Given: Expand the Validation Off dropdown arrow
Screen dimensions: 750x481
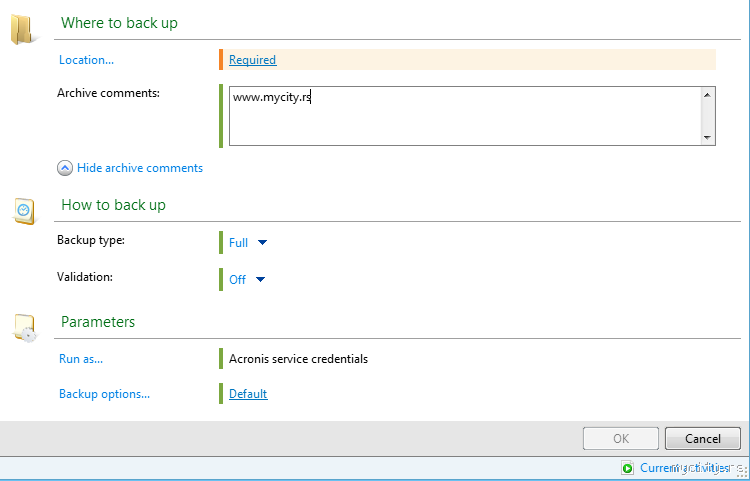Looking at the screenshot, I should point(260,280).
